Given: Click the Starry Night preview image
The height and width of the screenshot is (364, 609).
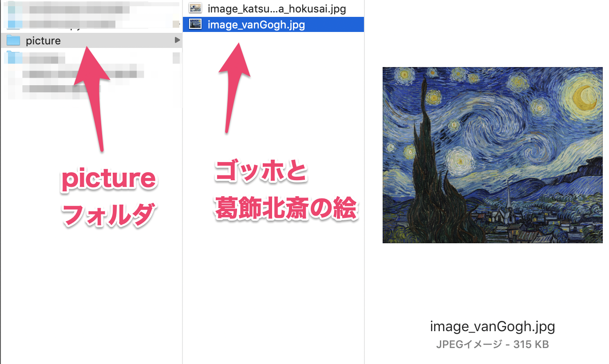Looking at the screenshot, I should 493,155.
